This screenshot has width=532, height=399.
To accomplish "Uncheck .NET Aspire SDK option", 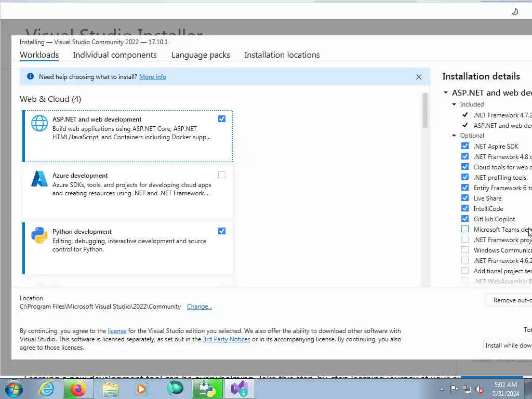I will (465, 146).
